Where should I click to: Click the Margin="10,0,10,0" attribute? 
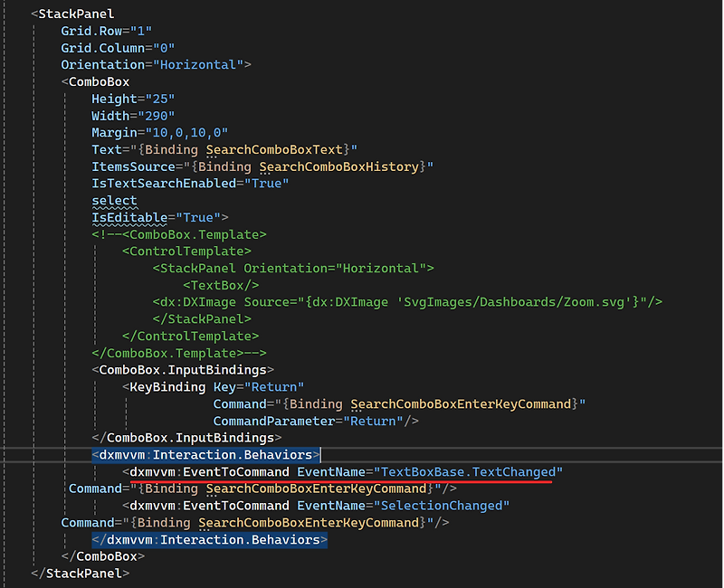(x=160, y=133)
